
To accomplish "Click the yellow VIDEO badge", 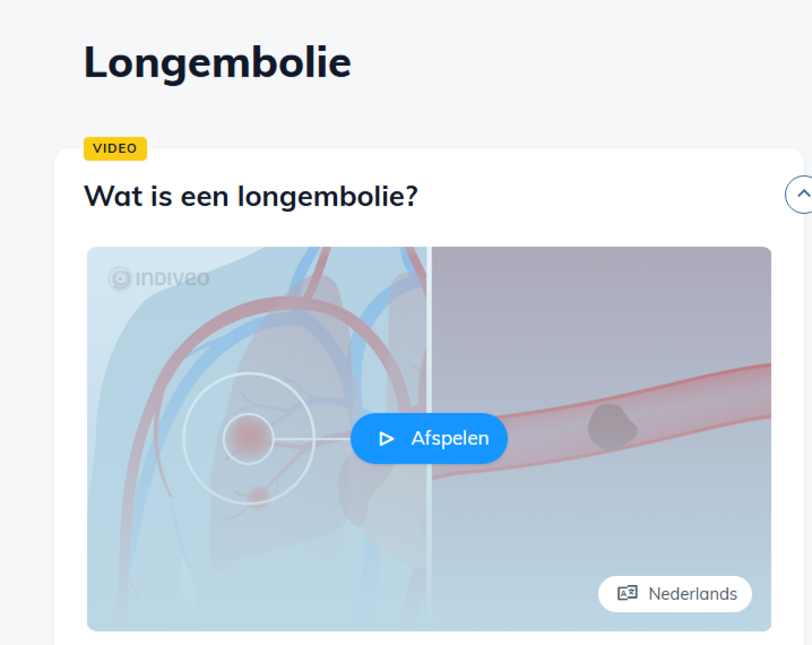I will 115,148.
